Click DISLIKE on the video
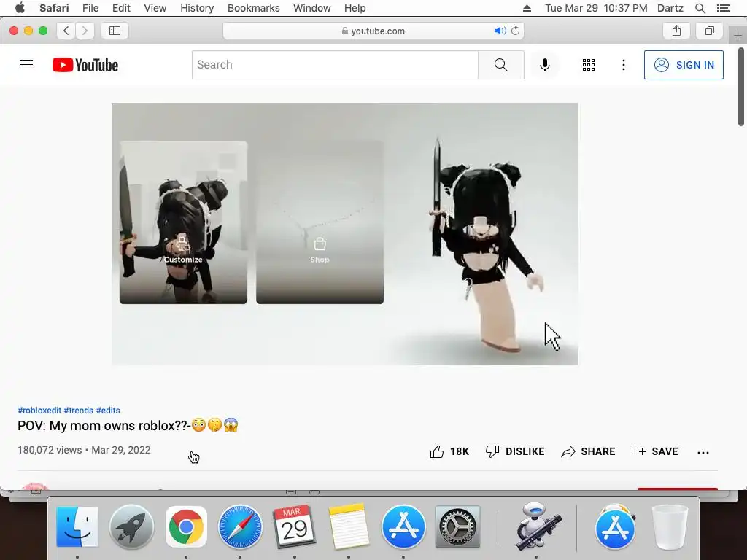Viewport: 747px width, 560px height. click(514, 451)
